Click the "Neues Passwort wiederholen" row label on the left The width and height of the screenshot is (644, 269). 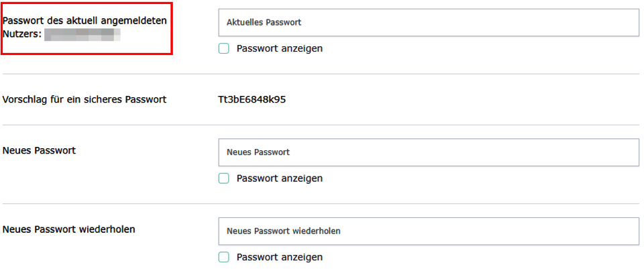69,229
